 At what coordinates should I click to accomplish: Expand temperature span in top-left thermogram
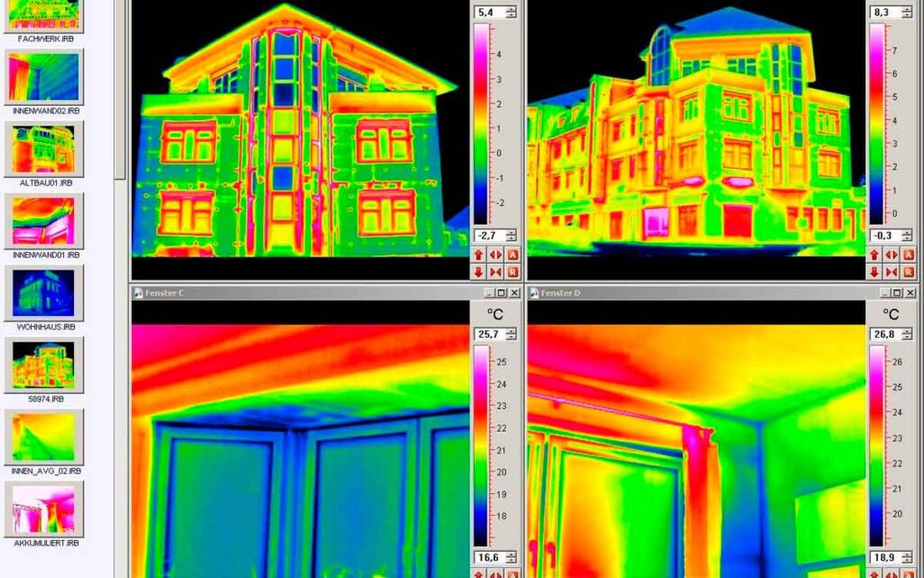[495, 256]
